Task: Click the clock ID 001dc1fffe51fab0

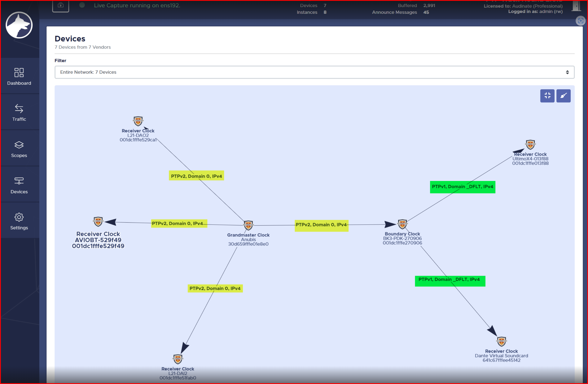Action: click(x=178, y=378)
